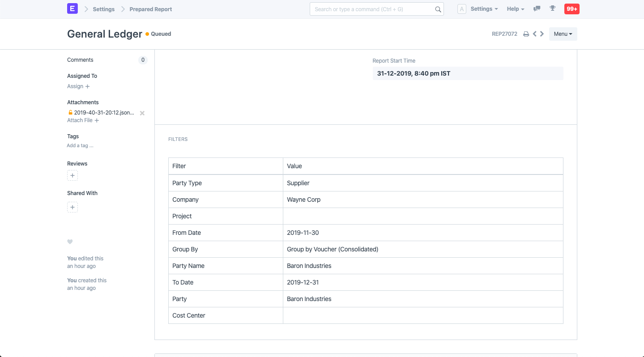The width and height of the screenshot is (644, 357).
Task: Click the search magnifier icon
Action: (x=438, y=9)
